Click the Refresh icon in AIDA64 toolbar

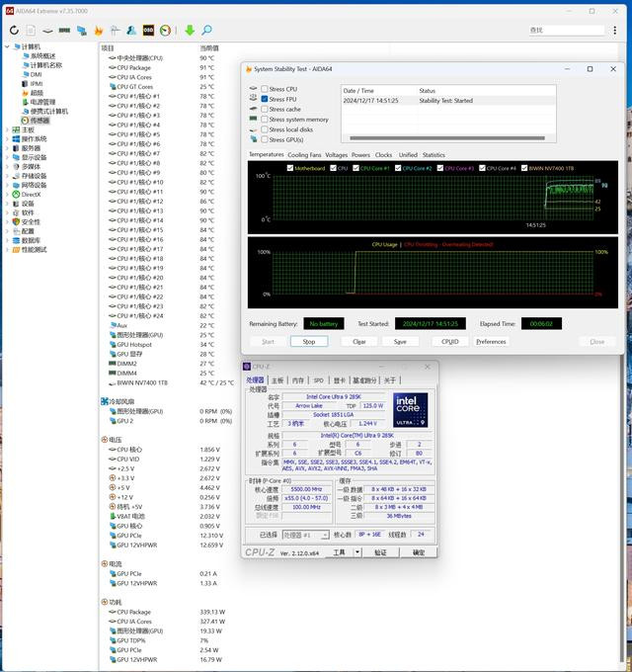[x=14, y=30]
